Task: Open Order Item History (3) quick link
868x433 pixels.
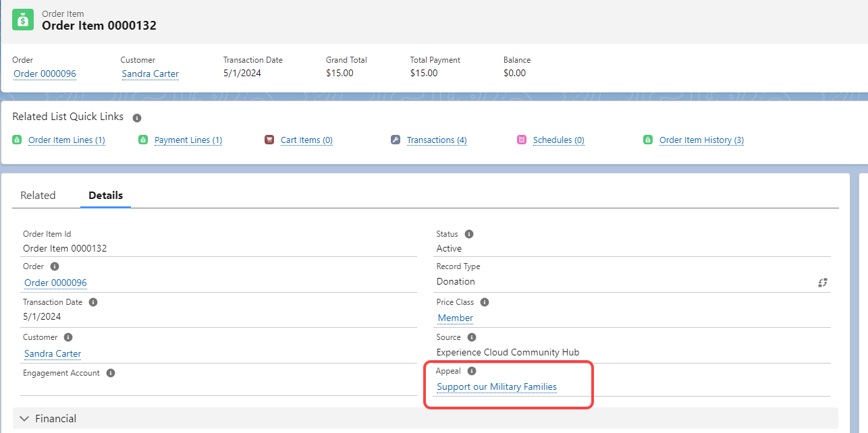Action: (x=701, y=140)
